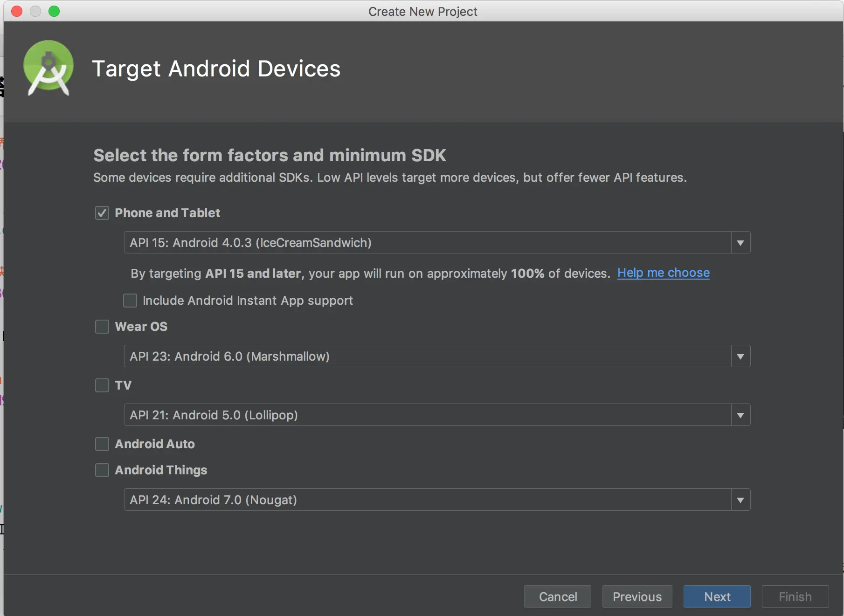This screenshot has width=844, height=616.
Task: Close the Create New Project window
Action: 17,11
